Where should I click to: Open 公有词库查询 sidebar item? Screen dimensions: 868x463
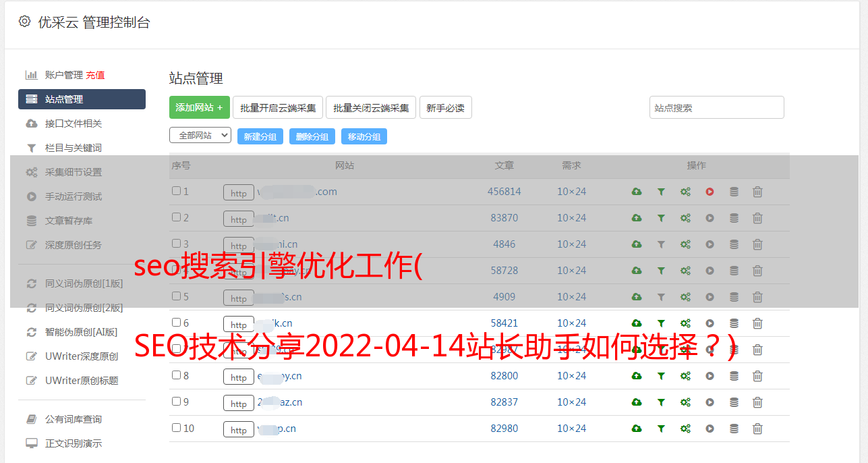pyautogui.click(x=74, y=419)
